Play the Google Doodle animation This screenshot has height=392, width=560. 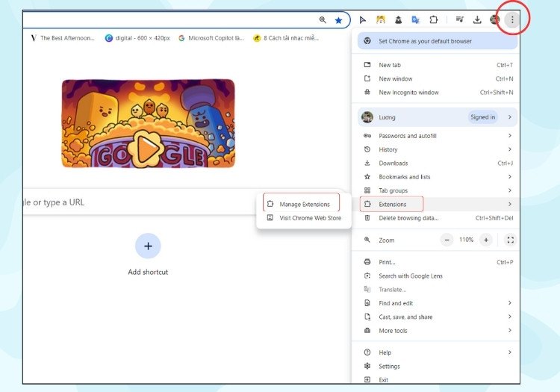pos(149,149)
